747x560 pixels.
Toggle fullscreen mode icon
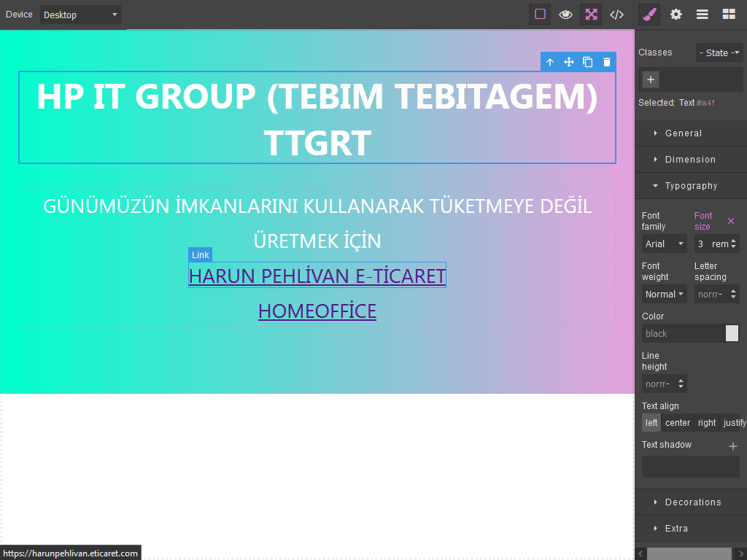point(591,15)
